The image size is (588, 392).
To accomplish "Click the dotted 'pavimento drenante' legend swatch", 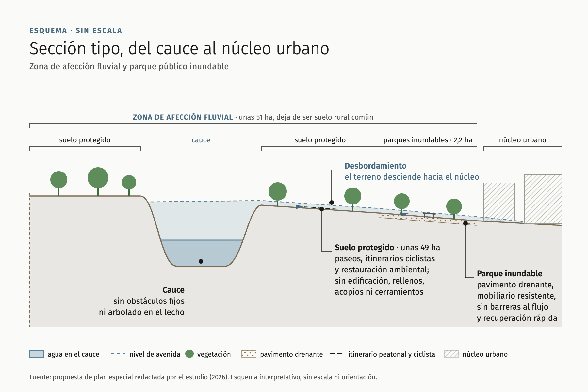I will point(249,354).
